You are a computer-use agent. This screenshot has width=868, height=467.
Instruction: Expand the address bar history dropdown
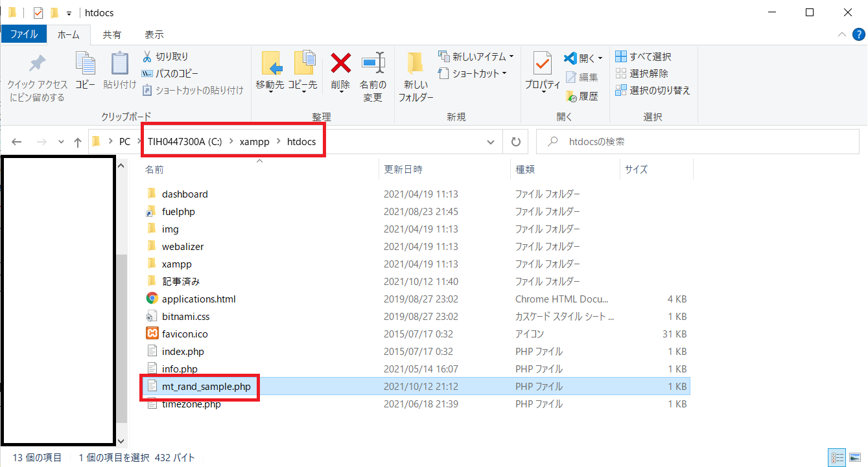coord(492,142)
